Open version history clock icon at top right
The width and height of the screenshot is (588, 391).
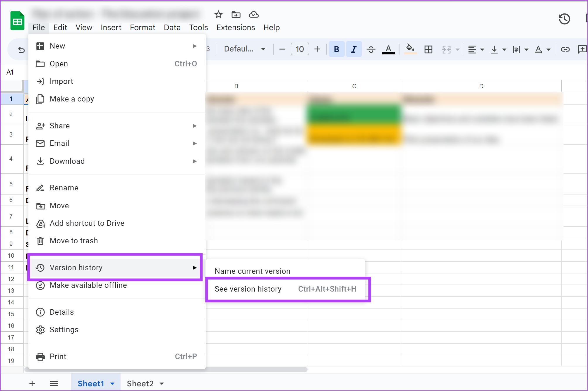564,19
